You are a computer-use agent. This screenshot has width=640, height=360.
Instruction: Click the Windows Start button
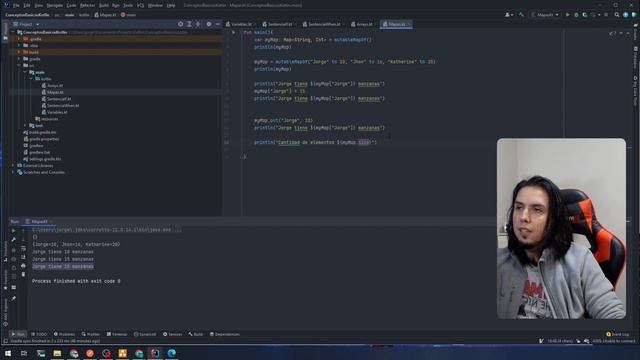coord(8,353)
